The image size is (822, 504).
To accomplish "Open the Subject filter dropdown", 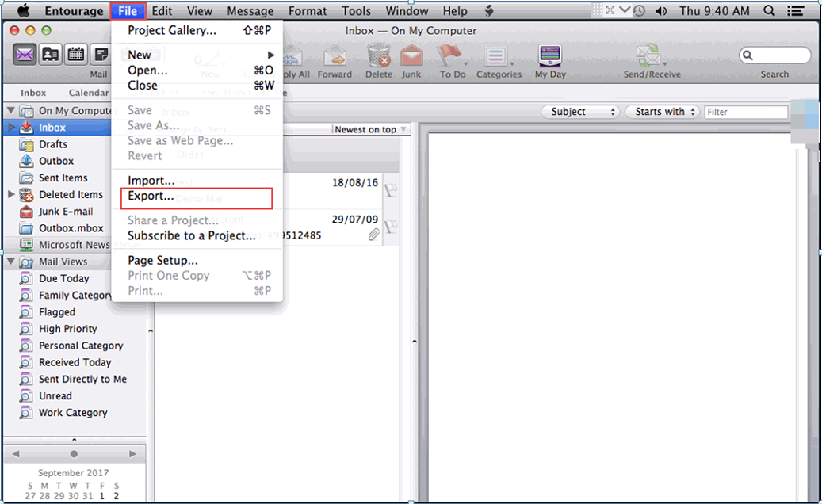I will coord(580,112).
